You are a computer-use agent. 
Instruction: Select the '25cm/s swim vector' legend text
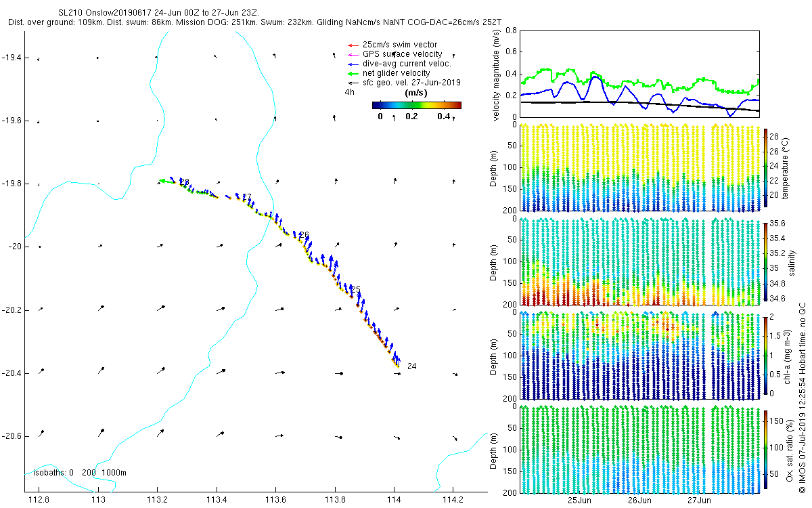click(400, 45)
